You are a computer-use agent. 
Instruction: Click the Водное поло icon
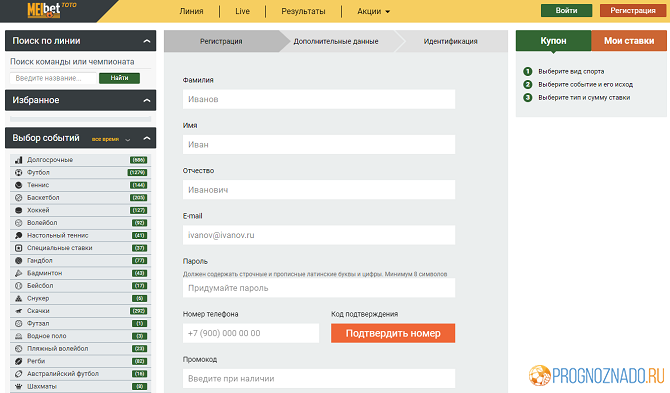click(x=18, y=336)
